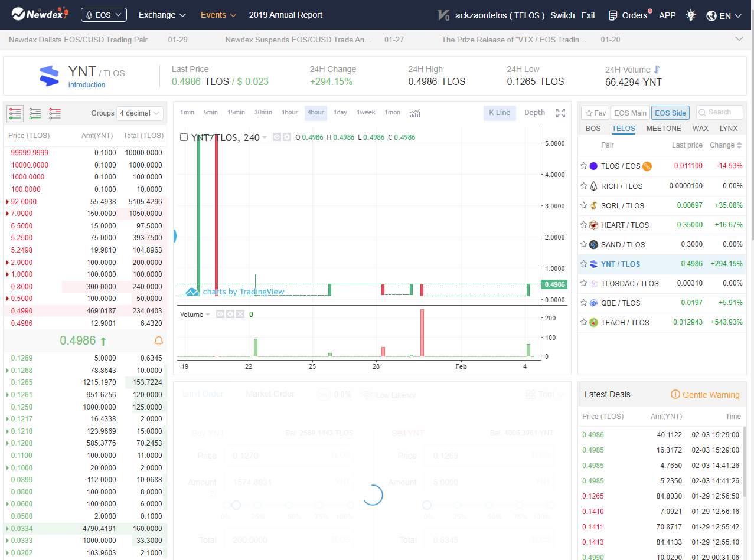Open the Groups decimals dropdown
Screen dimensions: 754x560
pyautogui.click(x=140, y=113)
